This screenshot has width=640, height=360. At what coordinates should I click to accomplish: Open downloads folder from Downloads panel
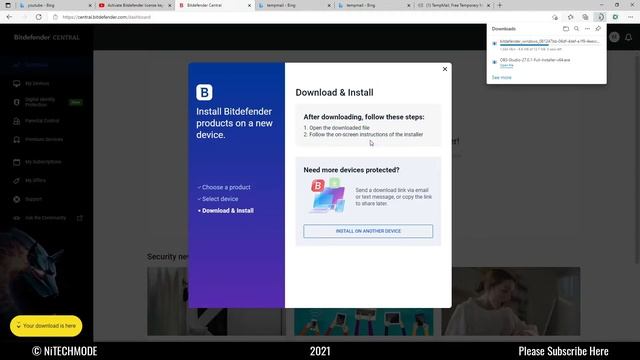(x=566, y=29)
